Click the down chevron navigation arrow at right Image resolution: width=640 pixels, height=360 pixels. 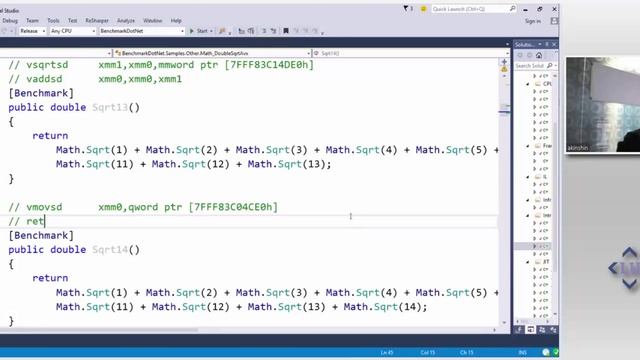click(629, 283)
